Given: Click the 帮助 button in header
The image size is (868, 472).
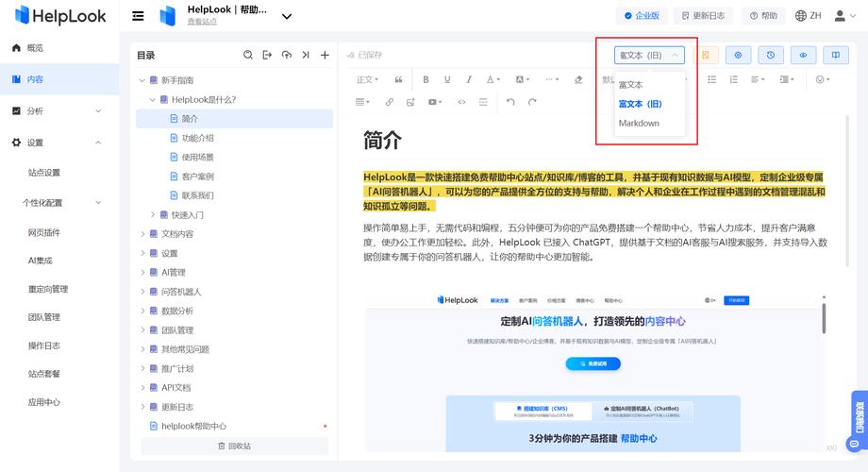Looking at the screenshot, I should pos(763,15).
